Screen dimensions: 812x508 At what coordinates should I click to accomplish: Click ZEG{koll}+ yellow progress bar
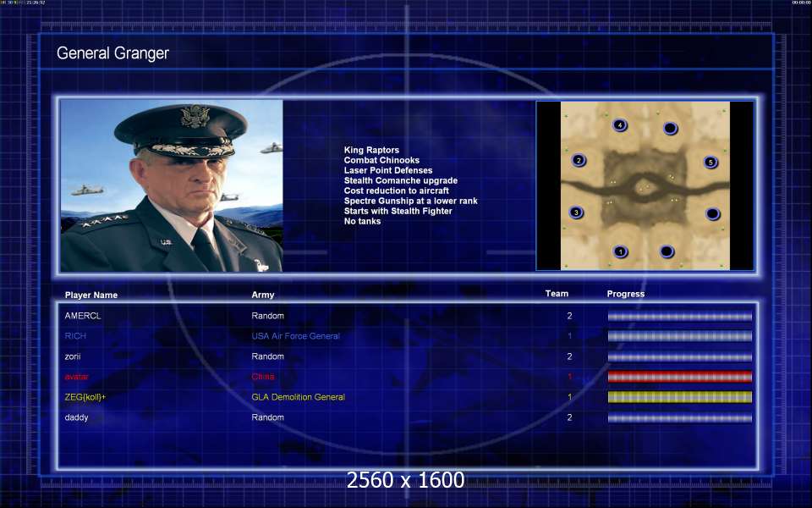tap(679, 397)
